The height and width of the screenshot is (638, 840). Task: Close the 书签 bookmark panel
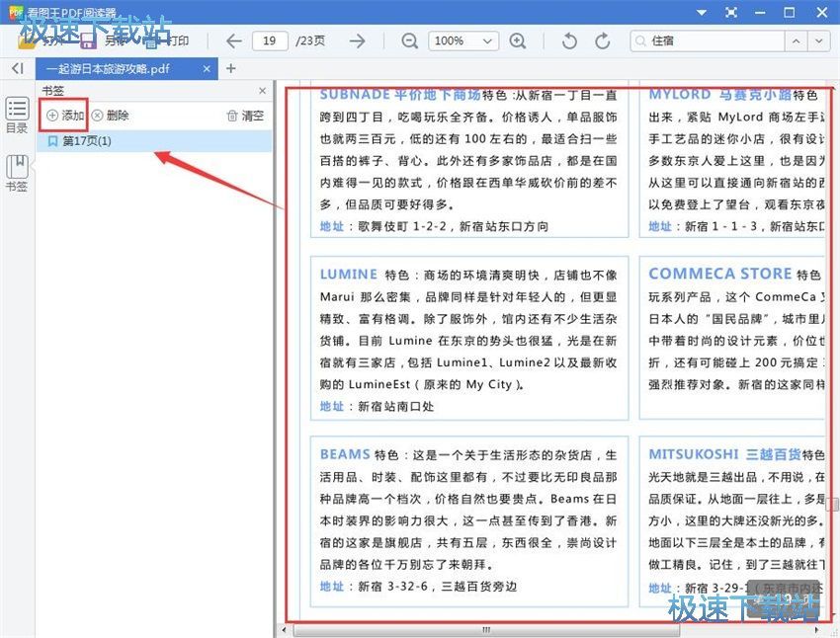point(262,91)
